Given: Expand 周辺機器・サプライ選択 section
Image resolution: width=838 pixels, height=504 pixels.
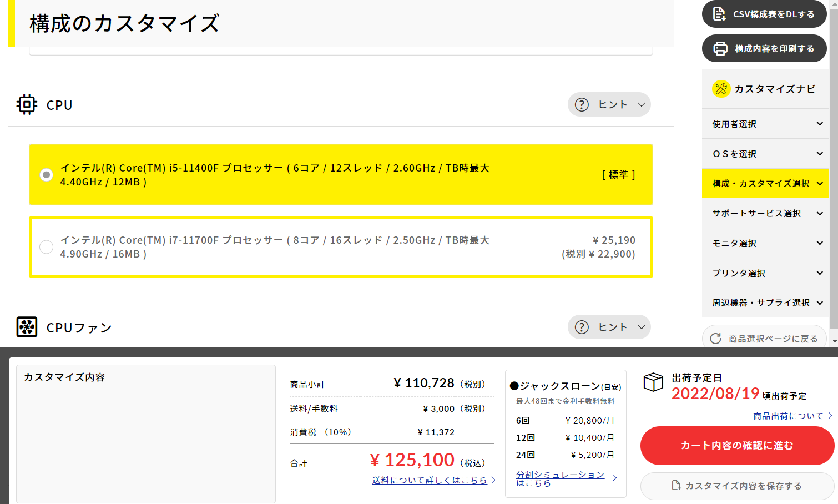Looking at the screenshot, I should click(765, 303).
